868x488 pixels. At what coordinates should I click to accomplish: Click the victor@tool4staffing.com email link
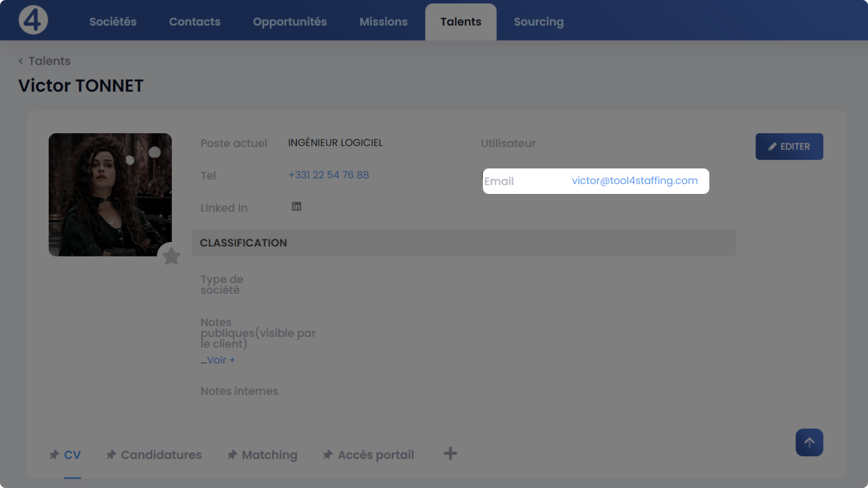point(635,181)
